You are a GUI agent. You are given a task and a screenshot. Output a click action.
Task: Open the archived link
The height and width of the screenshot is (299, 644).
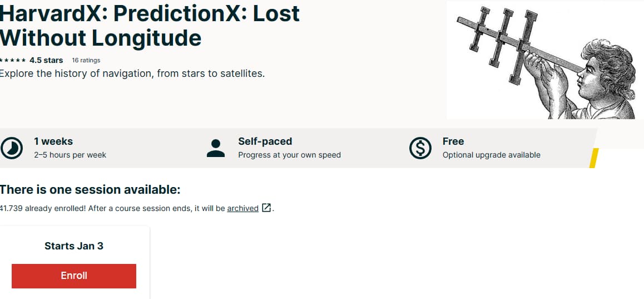pyautogui.click(x=242, y=208)
